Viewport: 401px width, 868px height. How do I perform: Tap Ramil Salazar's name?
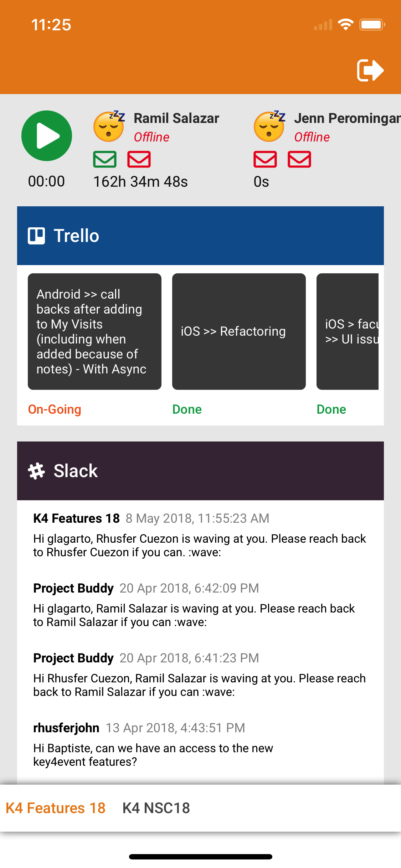(x=176, y=118)
